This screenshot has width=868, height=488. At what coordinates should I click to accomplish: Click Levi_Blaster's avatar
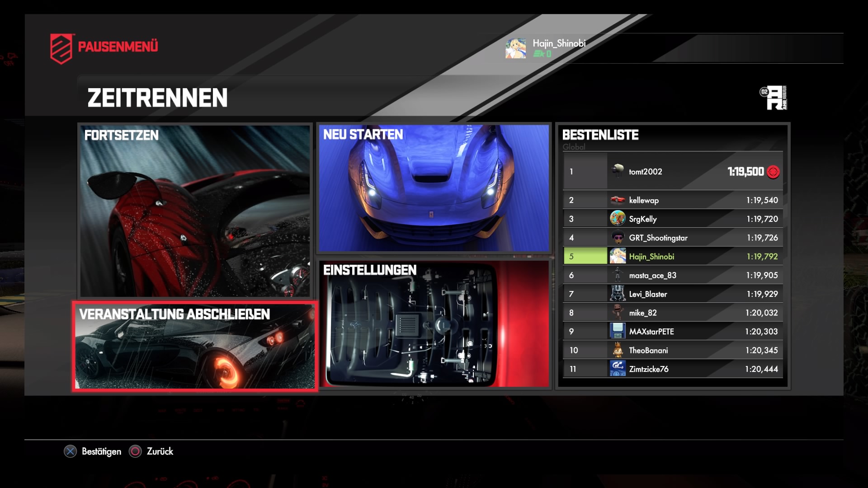click(x=618, y=294)
